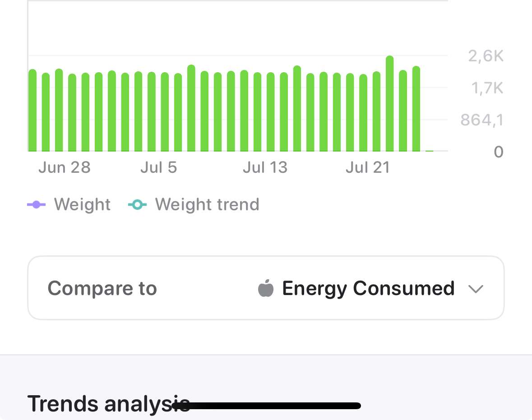
Task: Select the Jul 13 date label
Action: (x=265, y=167)
